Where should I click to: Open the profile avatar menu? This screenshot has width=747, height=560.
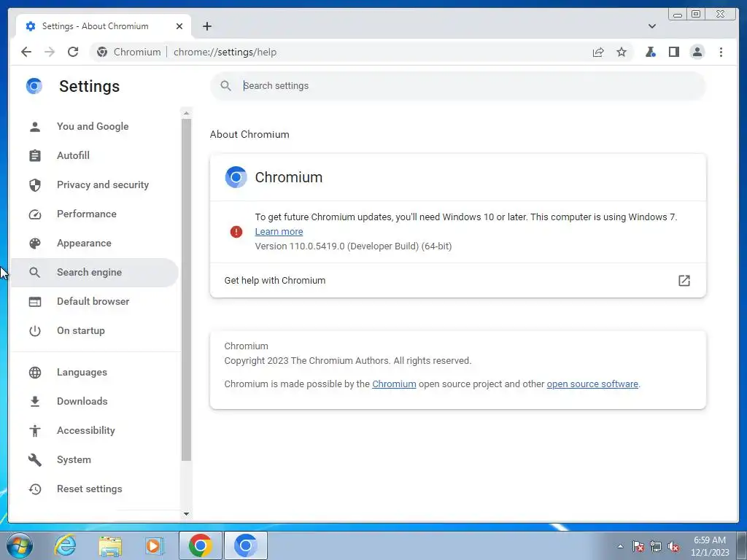click(x=697, y=52)
